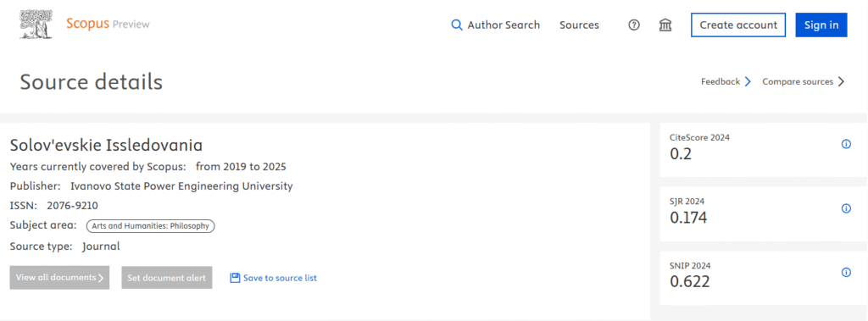The width and height of the screenshot is (868, 321).
Task: Show SNIP 2024 info icon
Action: point(846,272)
